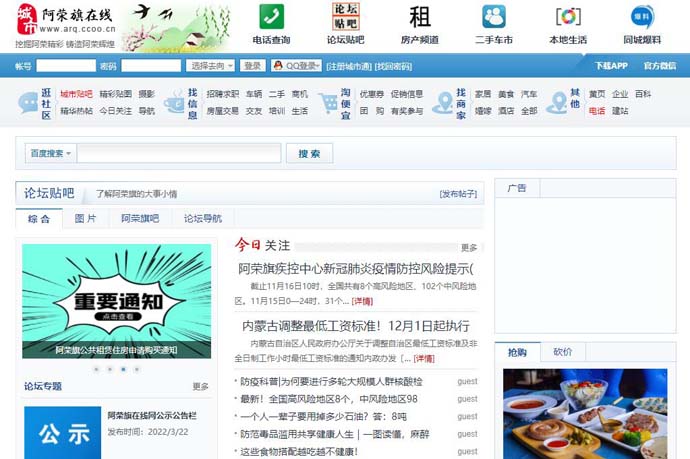This screenshot has width=690, height=459.
Task: Open headline 内蒙古调整最低工资标准
Action: pyautogui.click(x=356, y=326)
